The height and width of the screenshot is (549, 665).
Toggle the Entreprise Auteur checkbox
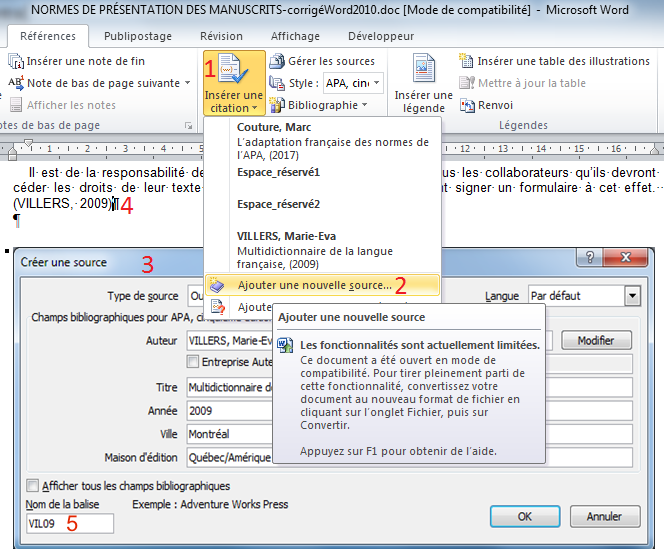click(x=193, y=361)
